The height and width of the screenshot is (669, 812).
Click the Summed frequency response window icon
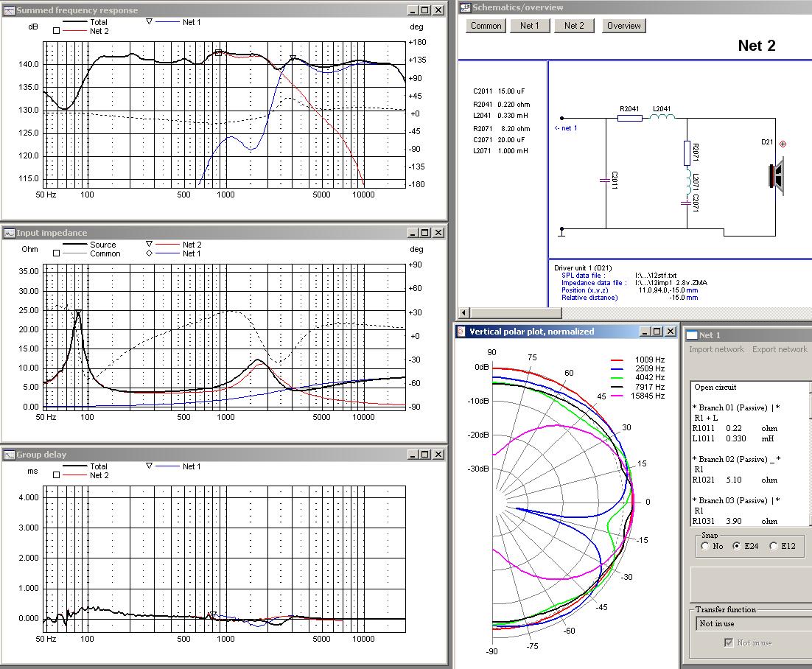tap(10, 10)
